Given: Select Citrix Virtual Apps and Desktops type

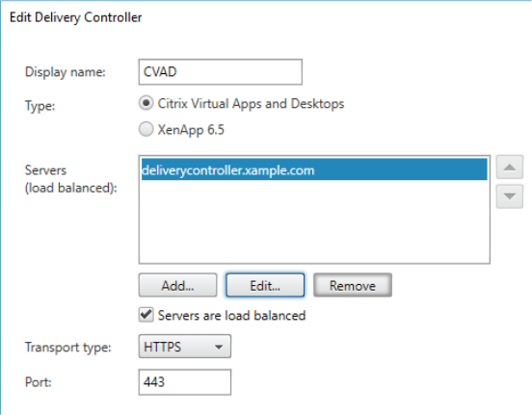Looking at the screenshot, I should tap(146, 103).
